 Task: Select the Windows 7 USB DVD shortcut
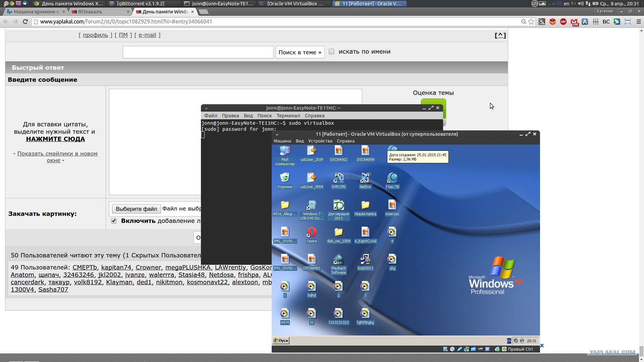point(312,210)
